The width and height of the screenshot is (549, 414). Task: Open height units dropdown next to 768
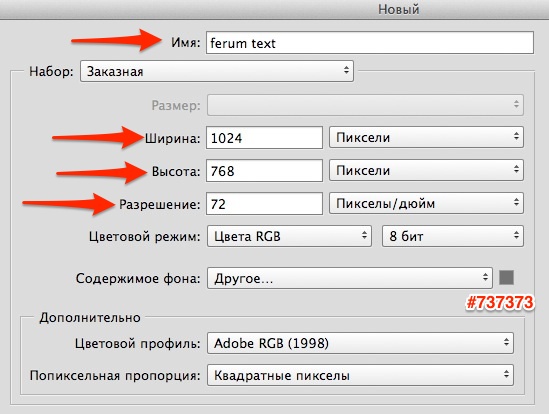point(426,170)
